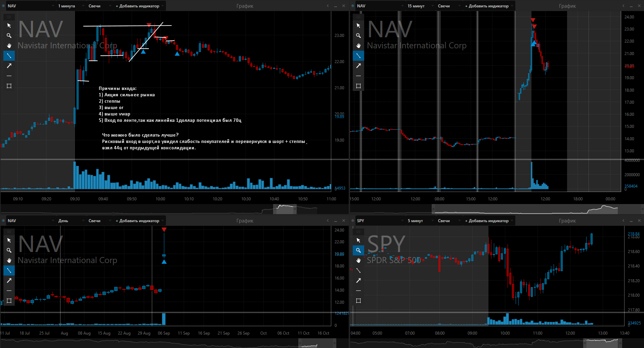The image size is (644, 348).
Task: Choose hand pan tool in NAV daily chart
Action: 9,260
